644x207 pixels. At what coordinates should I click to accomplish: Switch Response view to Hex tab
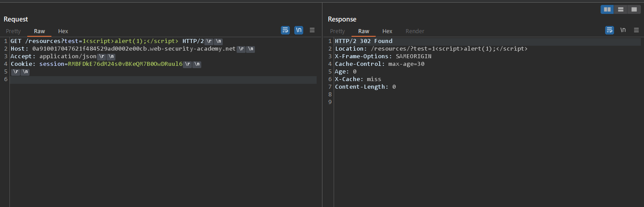[x=387, y=31]
